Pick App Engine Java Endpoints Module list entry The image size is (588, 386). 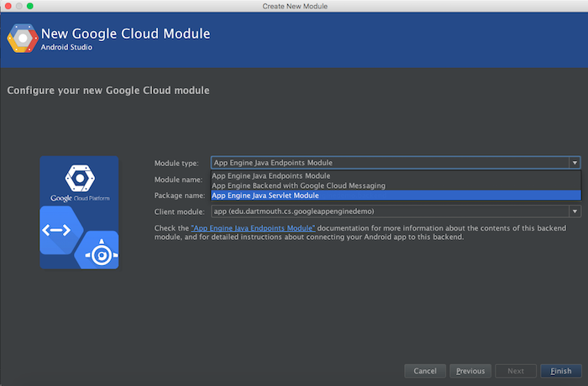click(396, 175)
